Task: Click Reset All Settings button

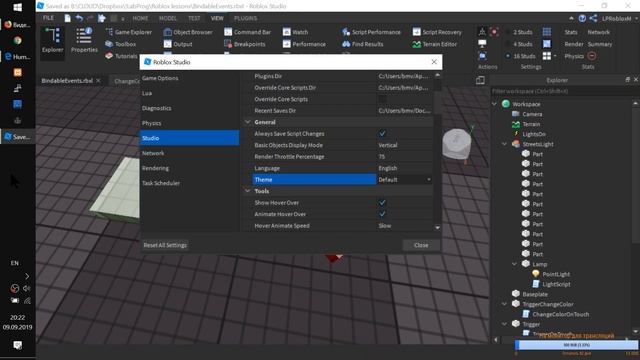Action: [165, 245]
